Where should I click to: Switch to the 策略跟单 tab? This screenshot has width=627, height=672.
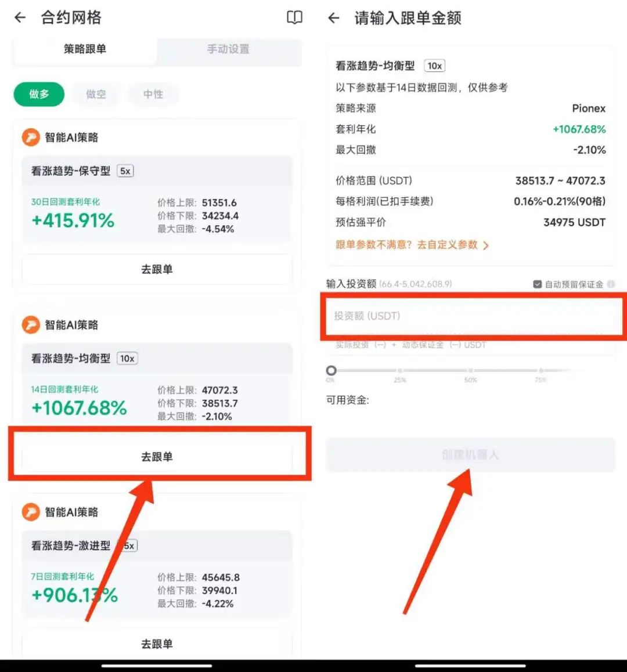click(85, 49)
